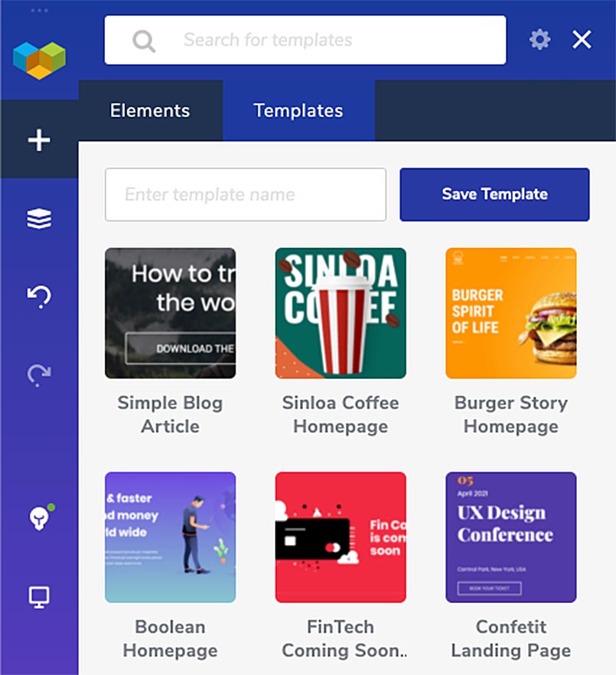
Task: Select the Templates tab
Action: click(x=298, y=111)
